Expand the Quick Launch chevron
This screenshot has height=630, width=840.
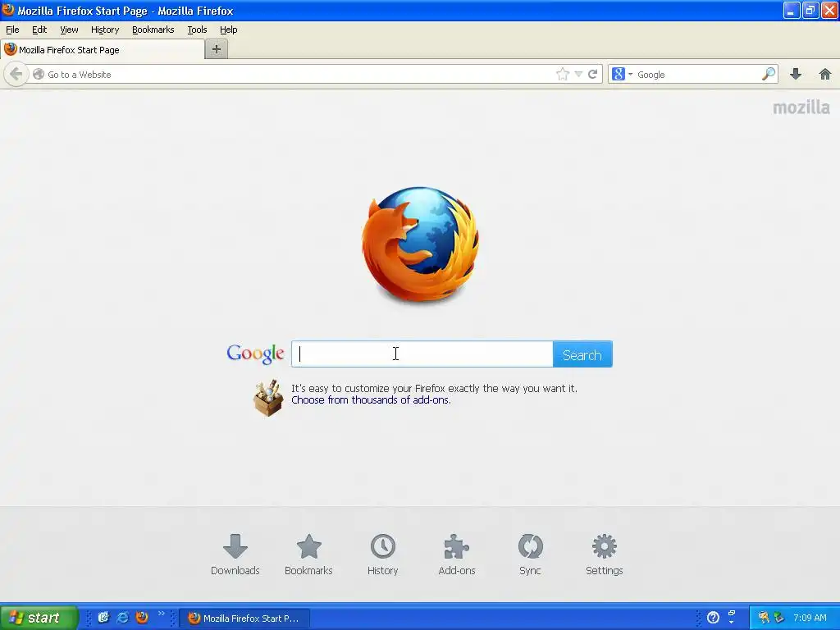point(162,614)
